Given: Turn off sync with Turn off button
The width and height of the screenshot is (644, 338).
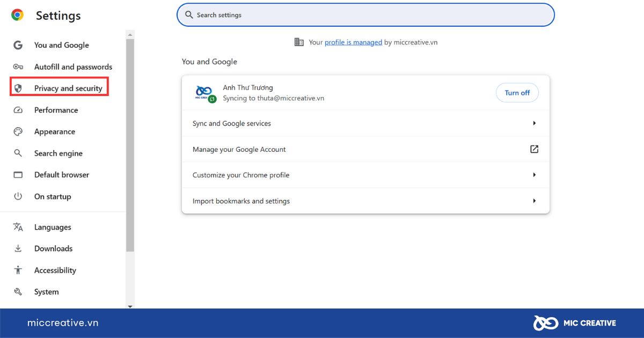Looking at the screenshot, I should (x=517, y=93).
